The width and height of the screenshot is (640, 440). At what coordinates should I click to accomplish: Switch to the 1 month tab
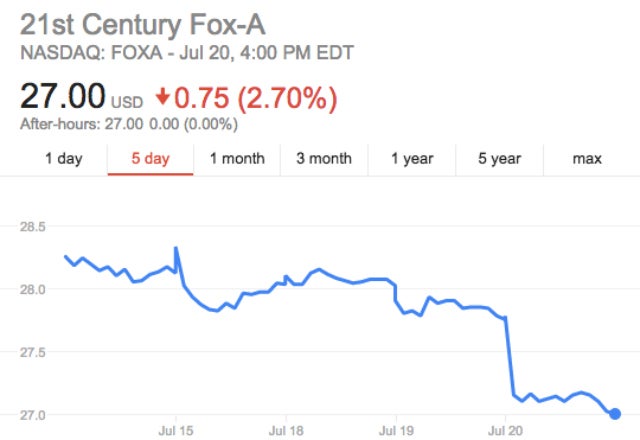pyautogui.click(x=236, y=158)
